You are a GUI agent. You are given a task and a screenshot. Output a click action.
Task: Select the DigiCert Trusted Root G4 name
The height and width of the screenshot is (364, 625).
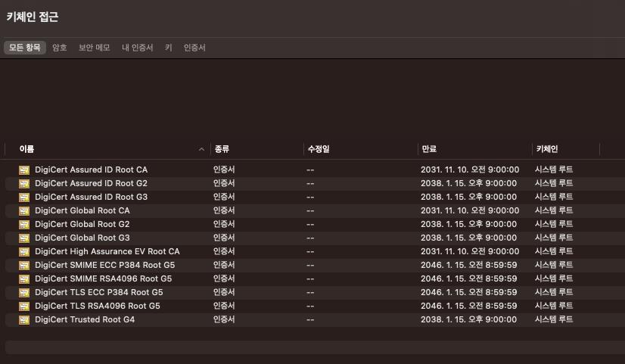(x=85, y=319)
